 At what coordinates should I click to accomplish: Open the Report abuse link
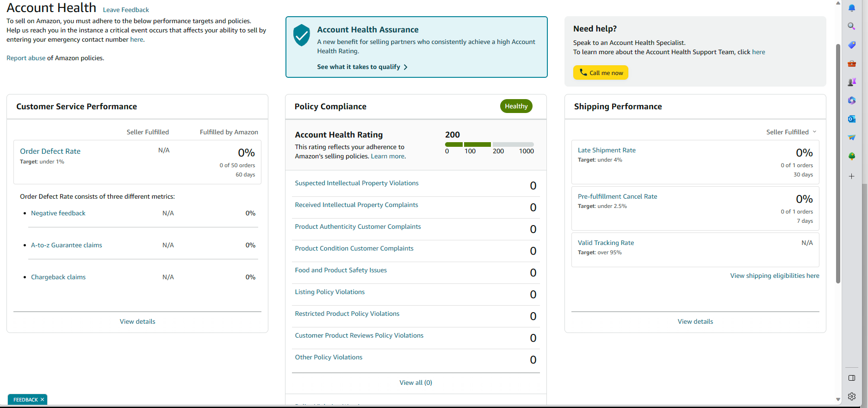[x=26, y=58]
